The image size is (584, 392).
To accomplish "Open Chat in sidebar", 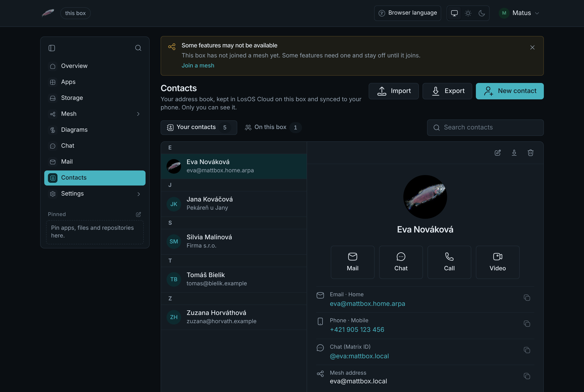I will point(95,146).
